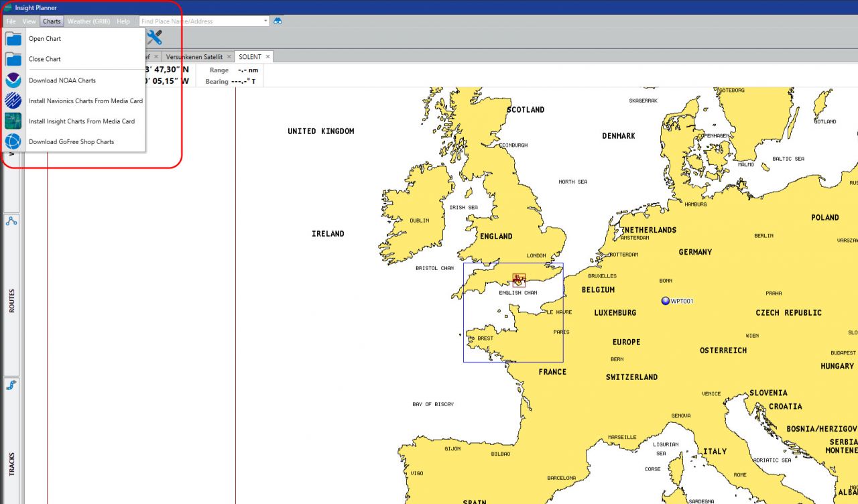Choose Install Navionics Charts From Media Card
The height and width of the screenshot is (504, 858).
pos(86,101)
